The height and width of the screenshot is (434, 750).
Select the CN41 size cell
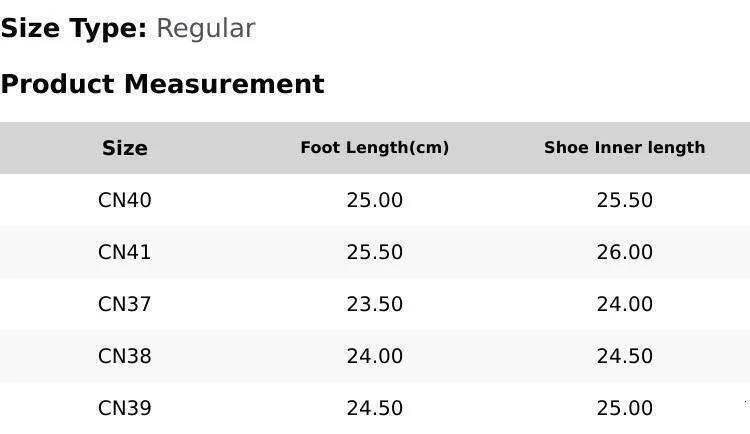pyautogui.click(x=125, y=252)
